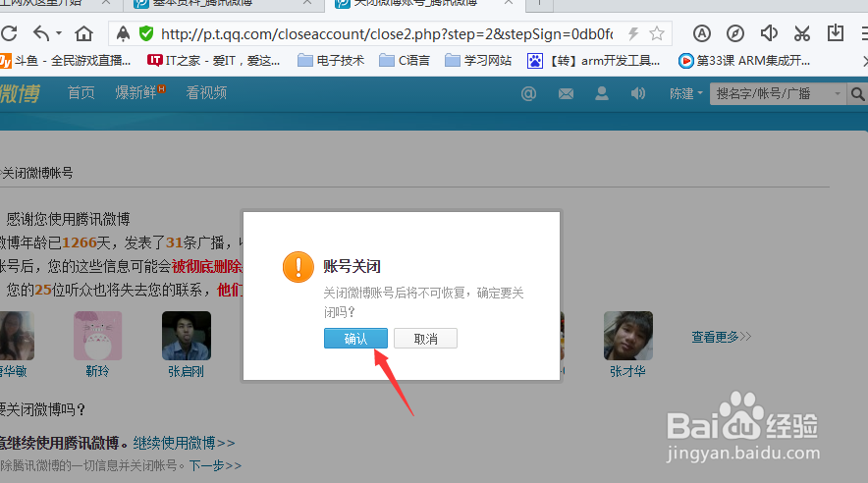Click the 确认 button in dialog
This screenshot has height=483, width=868.
[x=355, y=339]
